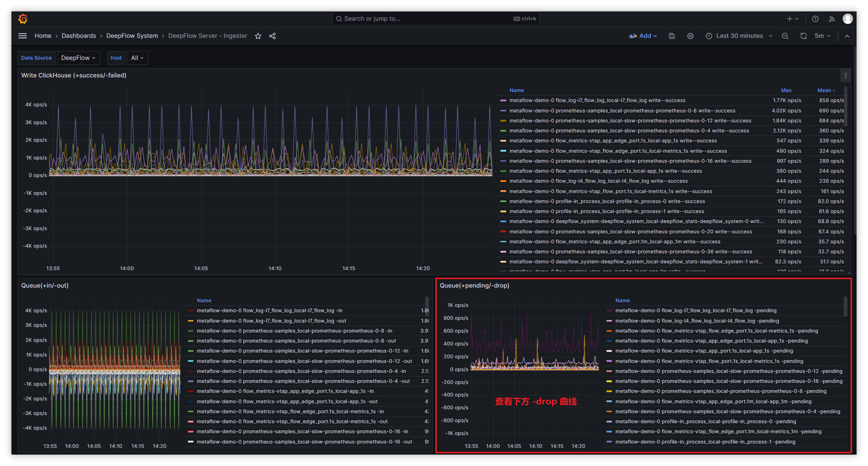Sort legend by Max column header

click(x=786, y=91)
